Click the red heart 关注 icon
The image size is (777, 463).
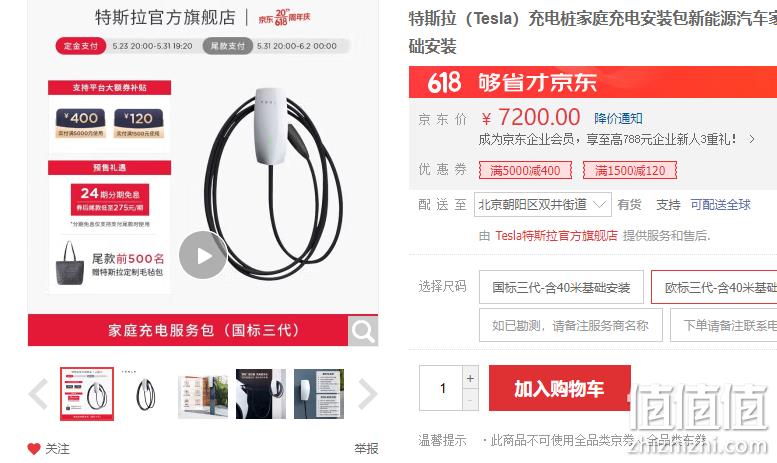34,449
